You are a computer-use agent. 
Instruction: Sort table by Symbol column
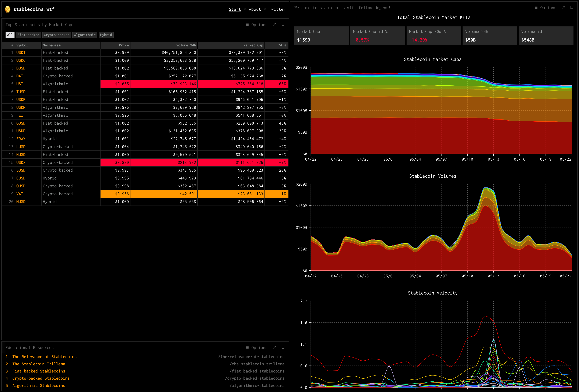tap(28, 45)
